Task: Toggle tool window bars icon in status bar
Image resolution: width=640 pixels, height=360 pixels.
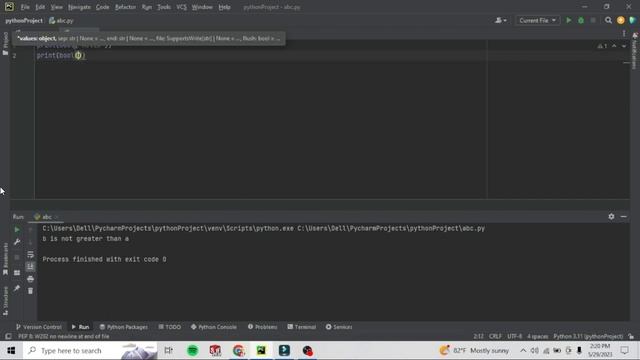Action: [8, 336]
